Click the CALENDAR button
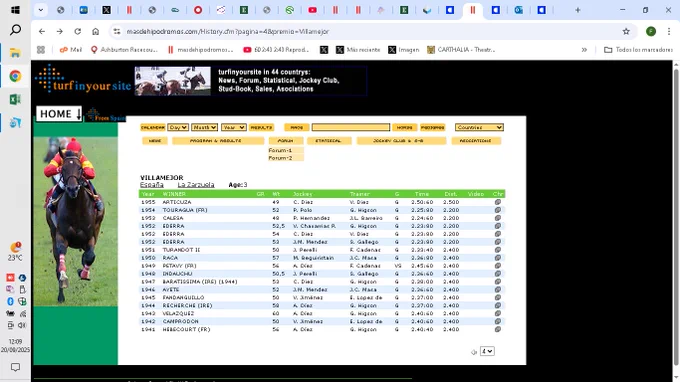This screenshot has height=382, width=680. [x=153, y=127]
